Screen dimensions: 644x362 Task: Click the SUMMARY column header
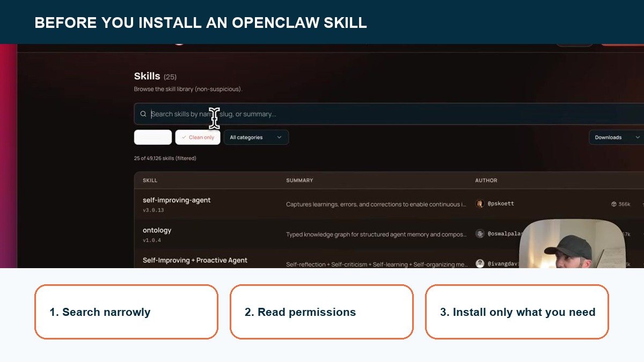(299, 180)
